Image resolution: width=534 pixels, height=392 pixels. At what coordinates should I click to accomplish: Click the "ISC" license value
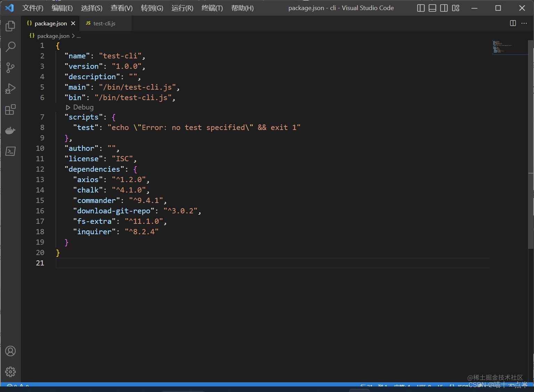[x=122, y=159]
